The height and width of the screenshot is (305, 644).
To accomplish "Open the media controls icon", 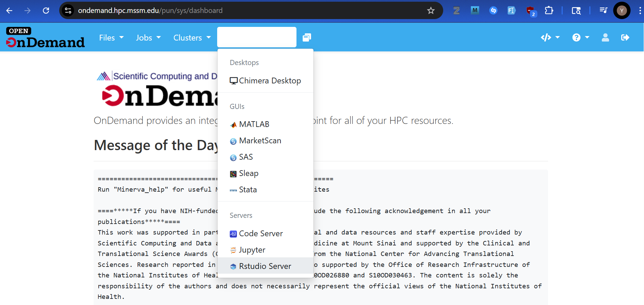I will (x=603, y=11).
